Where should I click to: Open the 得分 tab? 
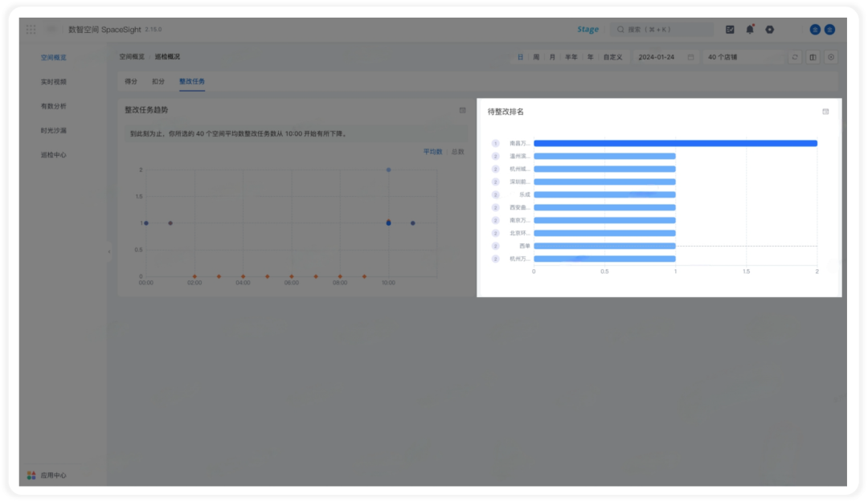(131, 81)
